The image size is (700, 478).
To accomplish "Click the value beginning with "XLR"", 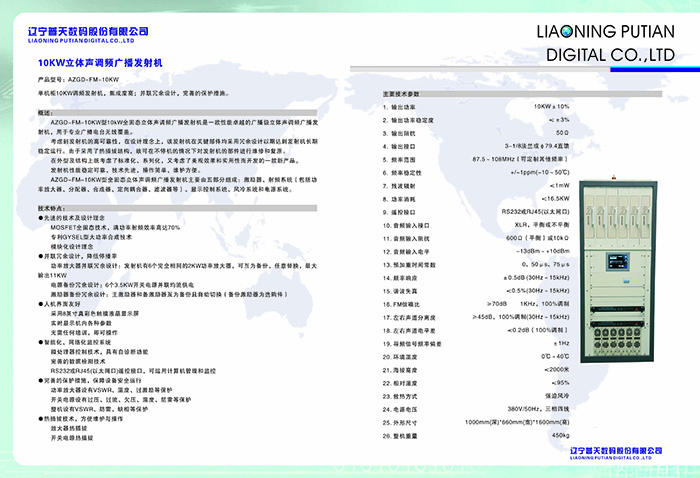I will coord(542,225).
